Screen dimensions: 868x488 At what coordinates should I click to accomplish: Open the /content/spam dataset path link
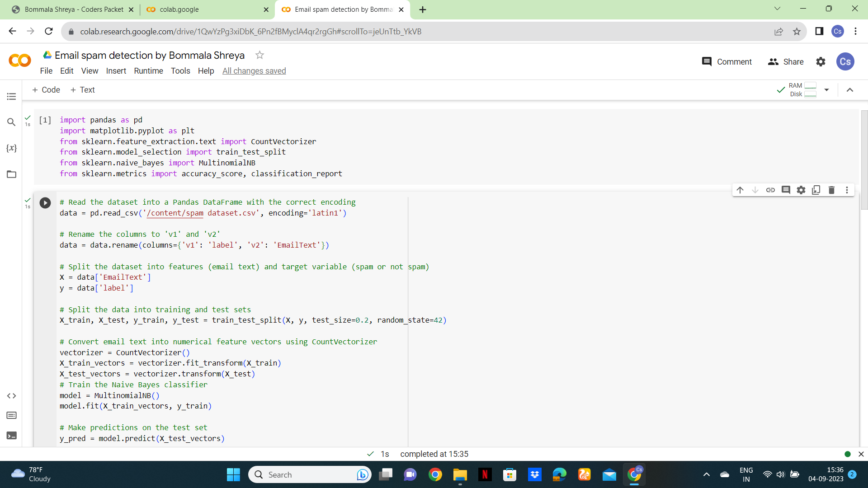point(175,213)
